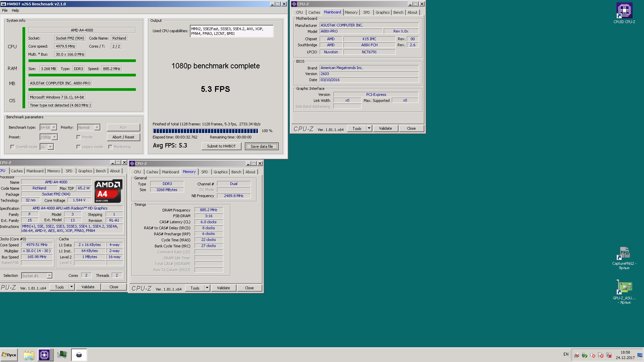Click the AMD A4-4000 name field in HWBOT
644x362 pixels.
coord(82,30)
